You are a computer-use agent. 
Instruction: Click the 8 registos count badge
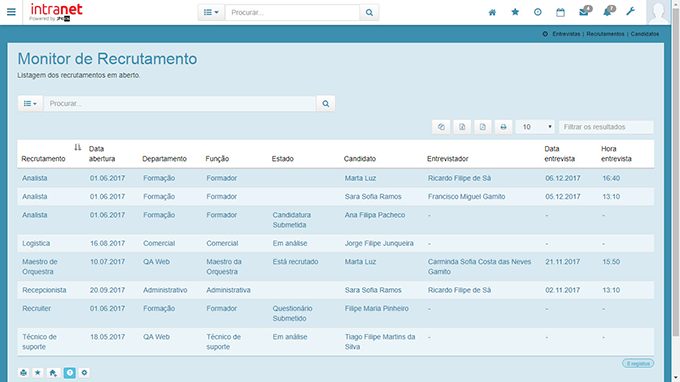coord(638,363)
